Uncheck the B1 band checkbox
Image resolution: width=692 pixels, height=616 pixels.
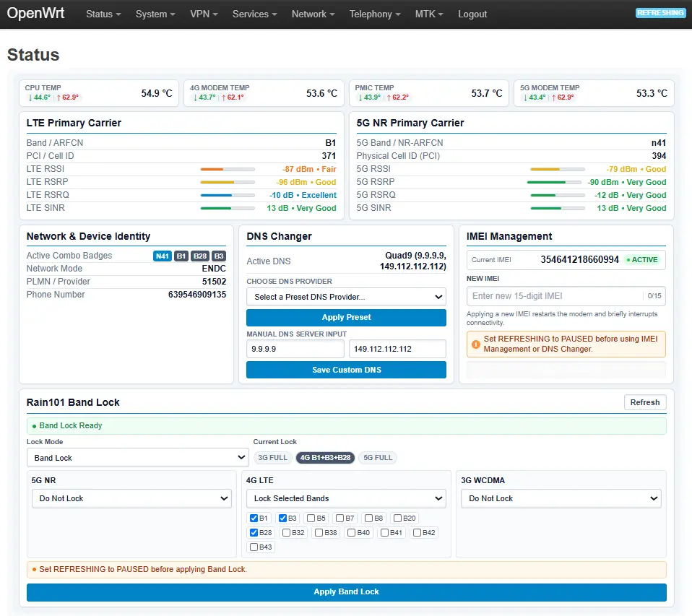tap(254, 518)
